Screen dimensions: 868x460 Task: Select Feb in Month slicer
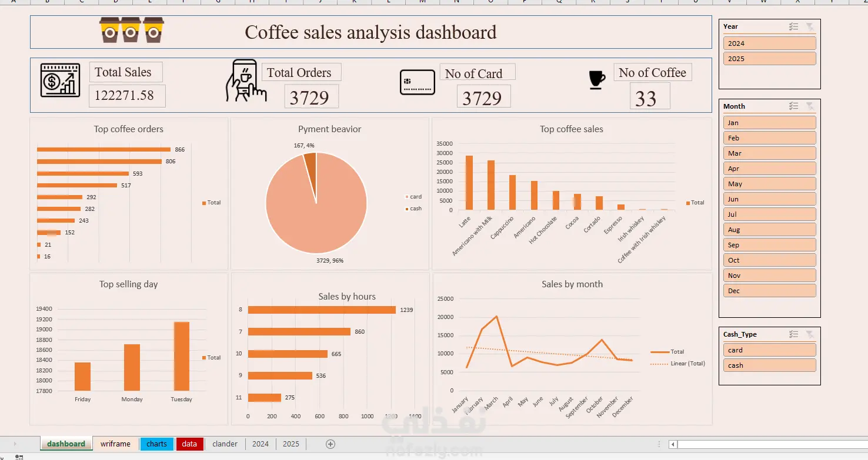[770, 138]
